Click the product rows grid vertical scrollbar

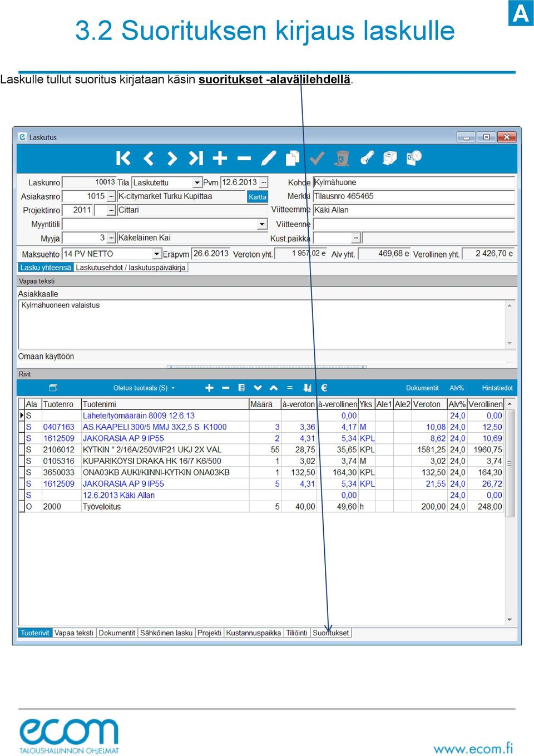click(x=510, y=512)
